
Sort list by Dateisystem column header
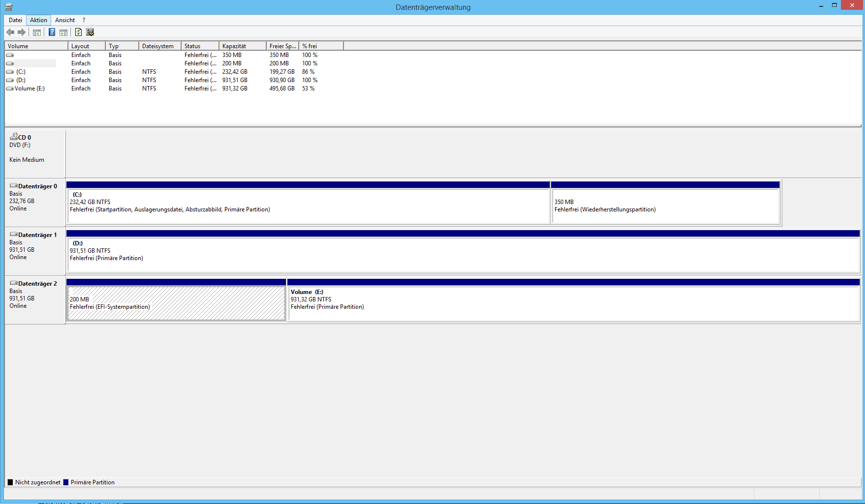point(160,46)
